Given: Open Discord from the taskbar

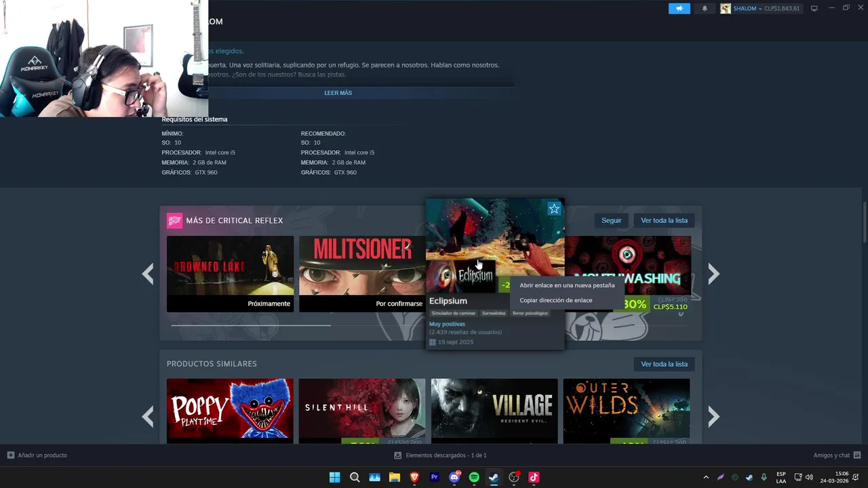Looking at the screenshot, I should click(454, 477).
